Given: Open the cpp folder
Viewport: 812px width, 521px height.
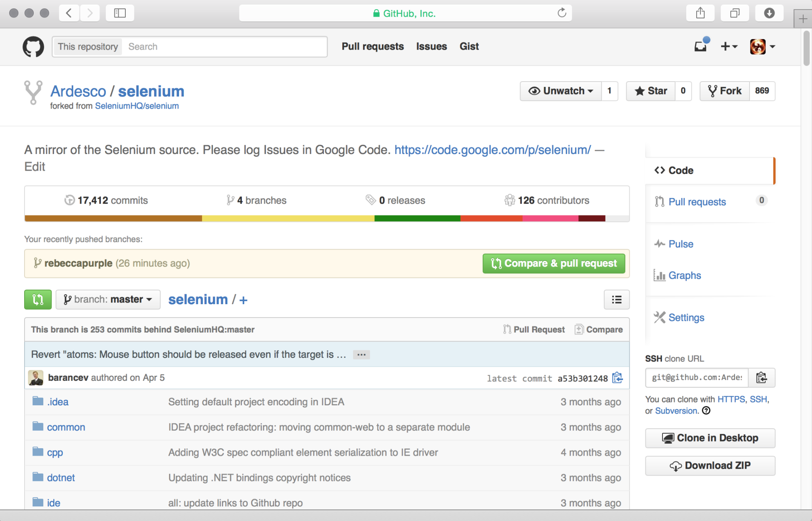Looking at the screenshot, I should [55, 453].
